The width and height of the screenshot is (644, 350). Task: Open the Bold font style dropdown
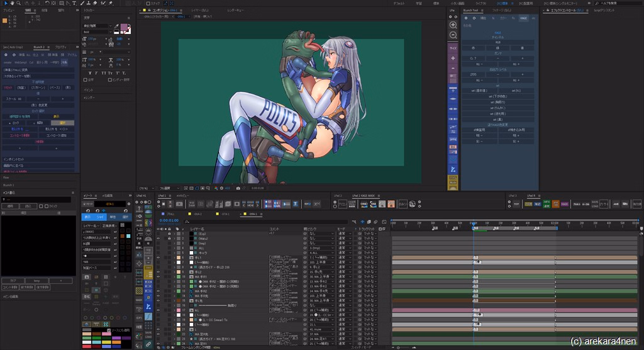[97, 31]
